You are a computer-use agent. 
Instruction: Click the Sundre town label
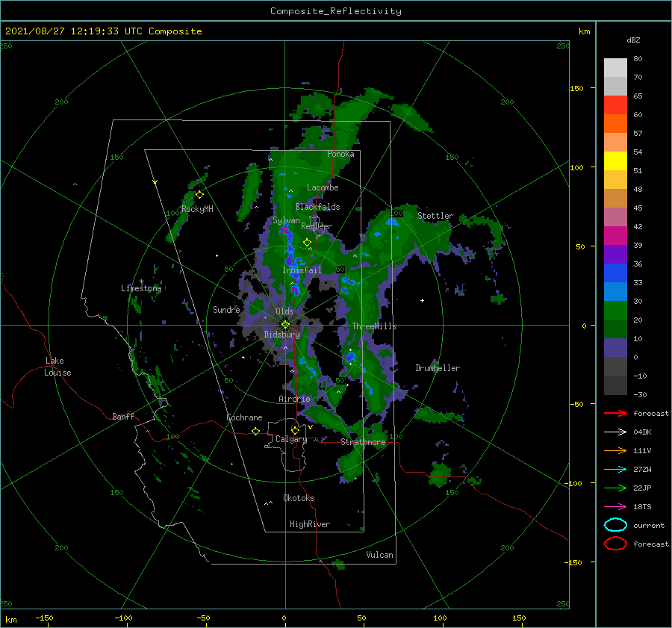point(226,309)
